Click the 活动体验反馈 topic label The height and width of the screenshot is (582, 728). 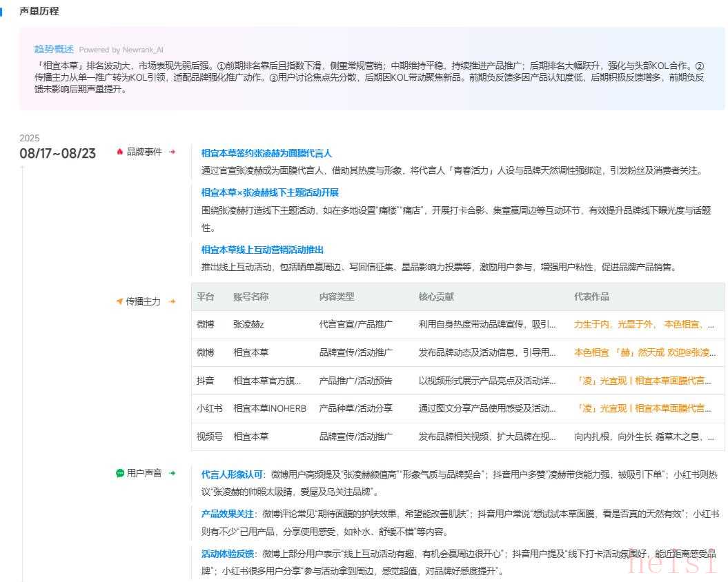click(x=227, y=554)
